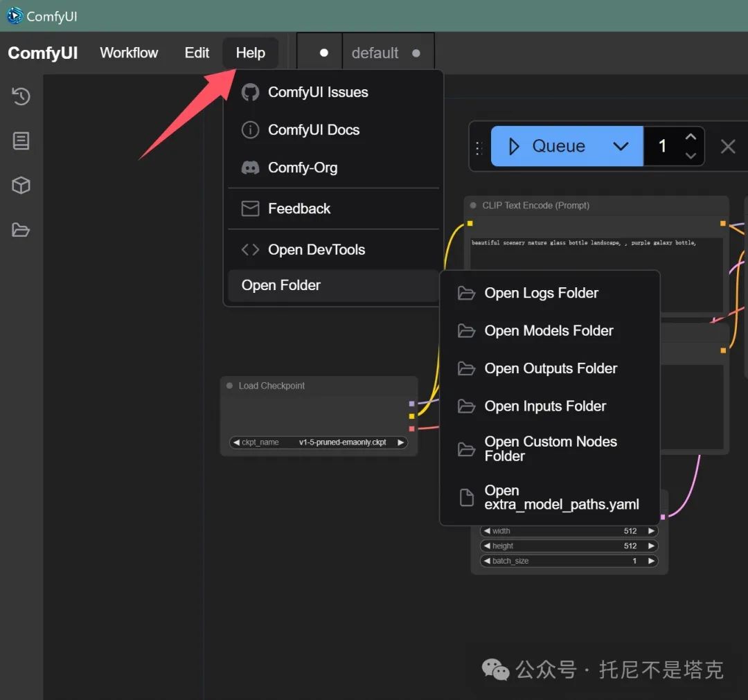
Task: Select Open Folder submenu entry
Action: (333, 285)
